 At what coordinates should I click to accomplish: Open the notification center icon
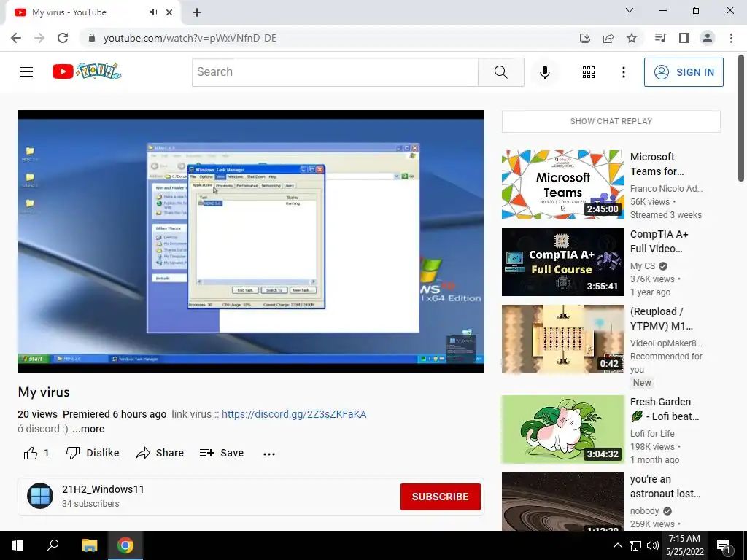724,545
